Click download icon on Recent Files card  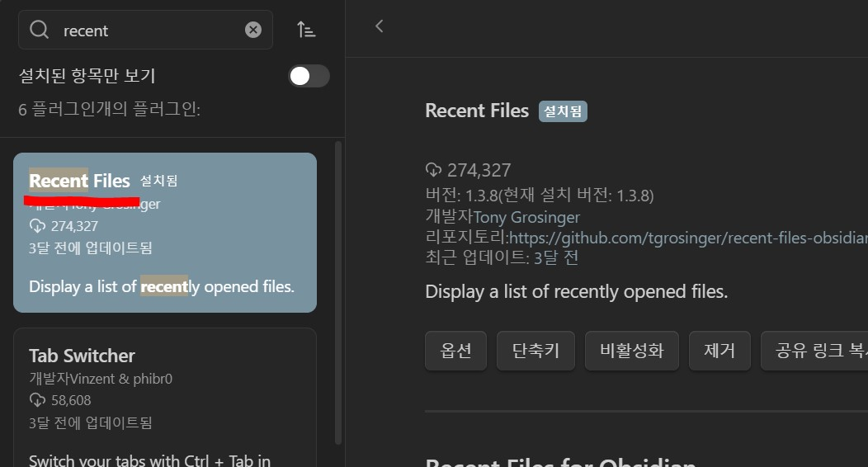[x=37, y=226]
